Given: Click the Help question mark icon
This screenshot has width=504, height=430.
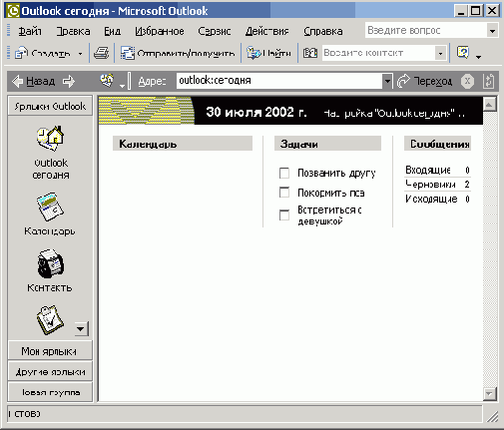Looking at the screenshot, I should point(463,53).
